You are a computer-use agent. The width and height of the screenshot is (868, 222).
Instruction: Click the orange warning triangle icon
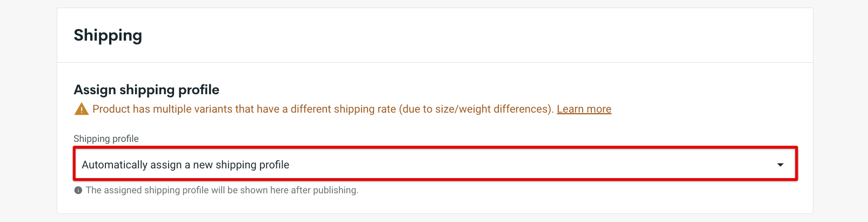(x=81, y=109)
